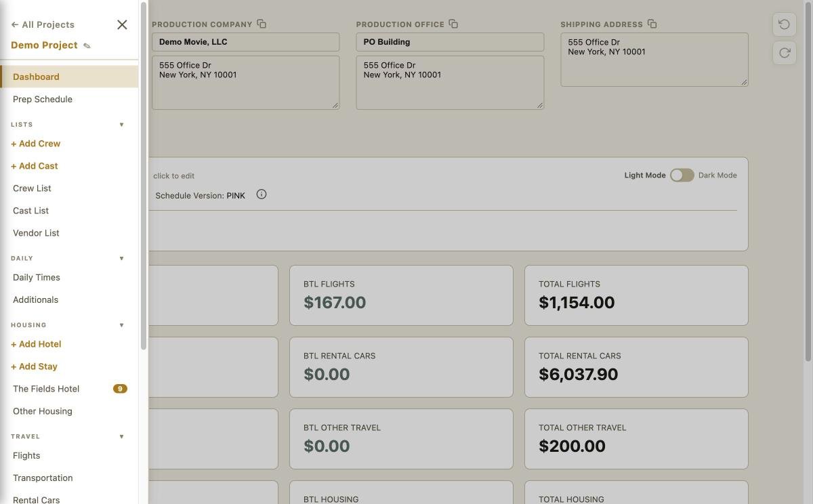
Task: Collapse the Housing section arrow
Action: [122, 325]
